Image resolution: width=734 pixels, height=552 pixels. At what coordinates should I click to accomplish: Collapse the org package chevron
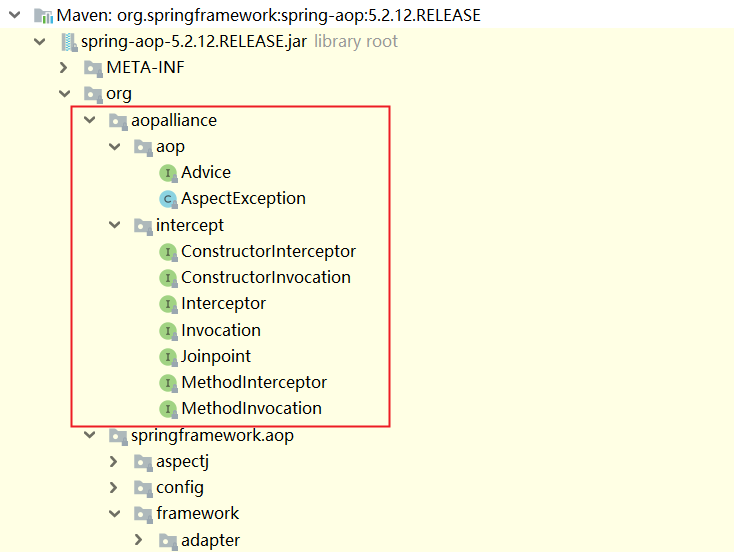(65, 94)
